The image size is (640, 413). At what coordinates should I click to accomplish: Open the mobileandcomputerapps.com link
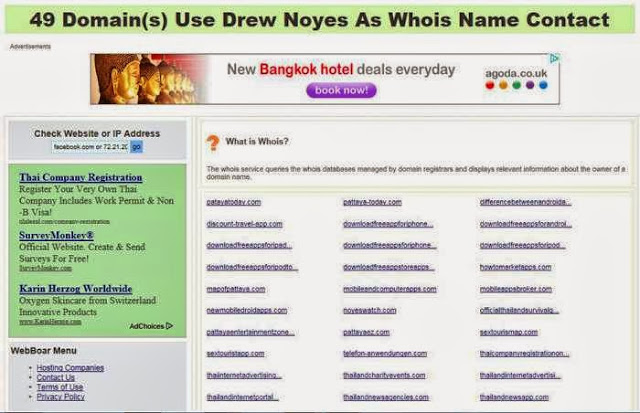tap(390, 289)
